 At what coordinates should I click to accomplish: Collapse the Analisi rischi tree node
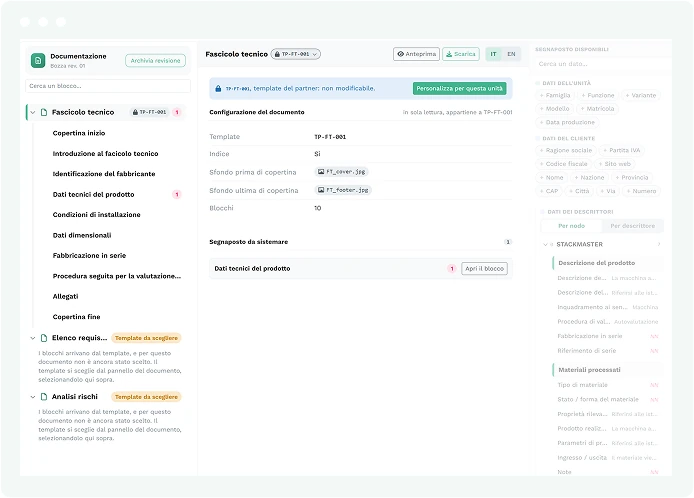33,397
